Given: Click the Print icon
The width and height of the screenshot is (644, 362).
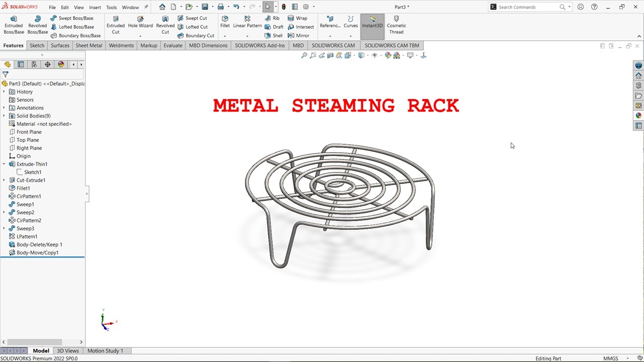Looking at the screenshot, I should (220, 7).
